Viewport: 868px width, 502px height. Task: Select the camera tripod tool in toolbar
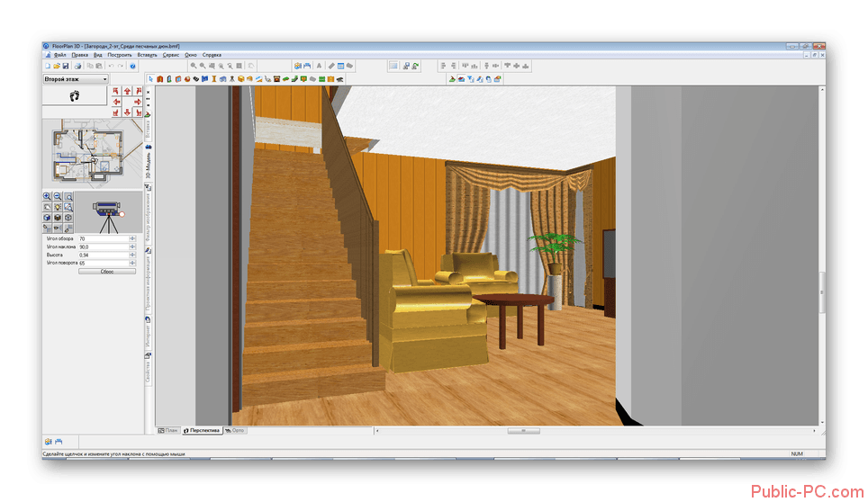[232, 79]
